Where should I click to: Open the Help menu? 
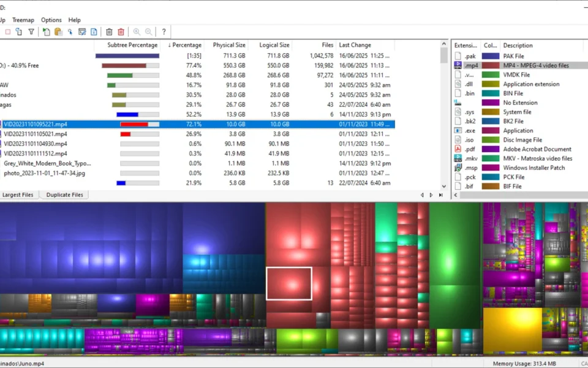click(74, 20)
